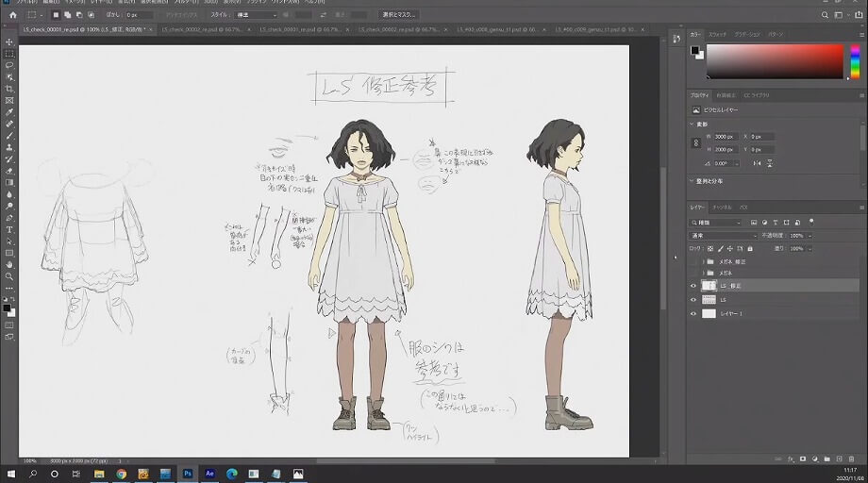Select the Gradient tool

pyautogui.click(x=9, y=183)
